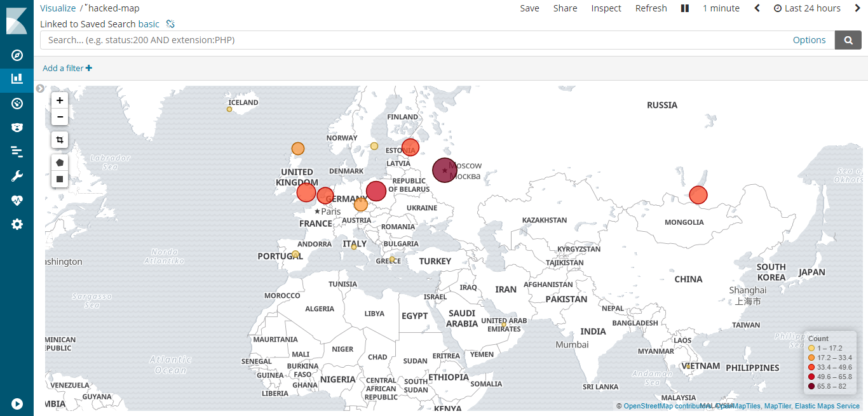Open the Last 24 hours time picker
Screen dimensions: 868x416
807,8
